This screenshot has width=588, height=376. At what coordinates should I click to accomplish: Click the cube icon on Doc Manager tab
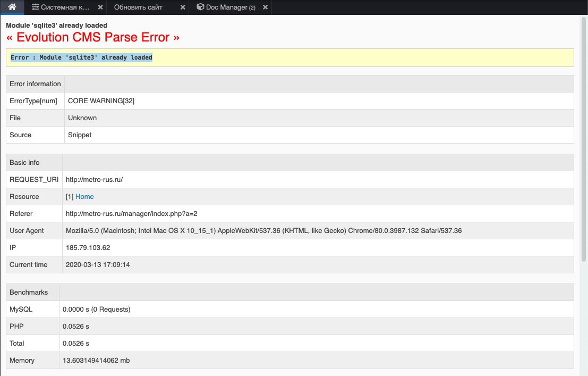coord(200,7)
